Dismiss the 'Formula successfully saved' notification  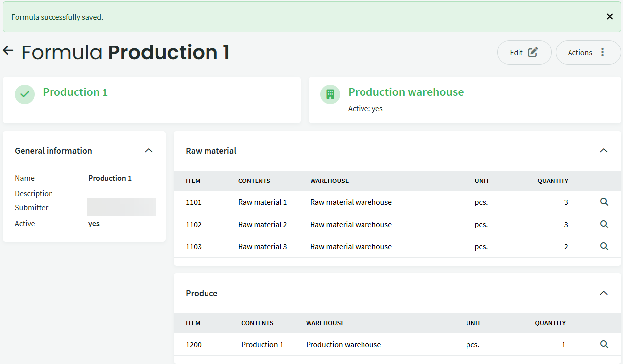pos(609,17)
